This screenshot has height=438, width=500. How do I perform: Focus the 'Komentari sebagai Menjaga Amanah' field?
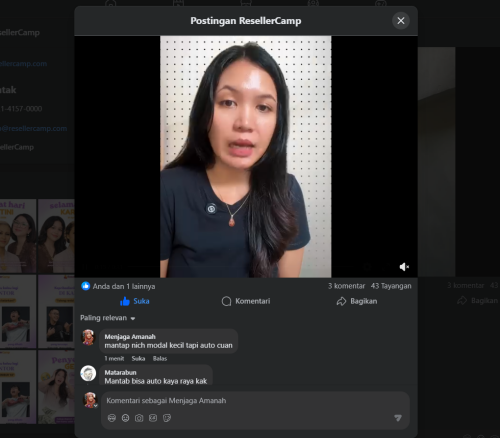point(255,401)
